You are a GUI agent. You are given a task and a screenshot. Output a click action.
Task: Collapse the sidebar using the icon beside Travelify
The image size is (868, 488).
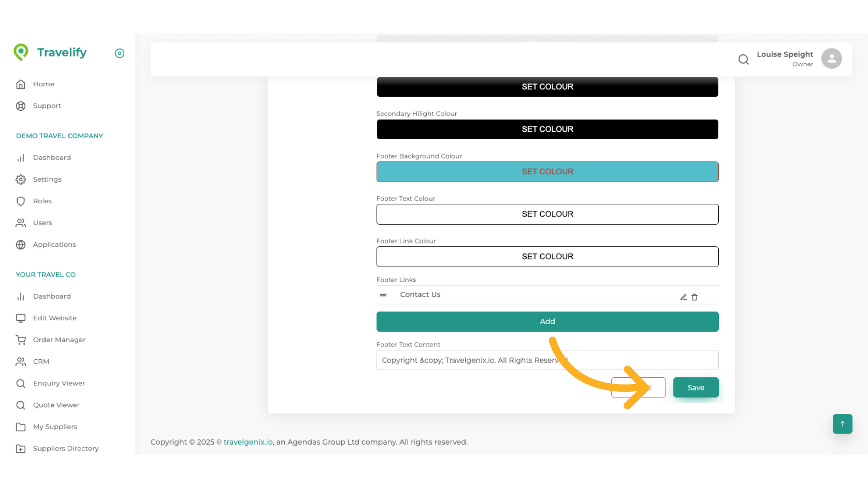coord(119,53)
